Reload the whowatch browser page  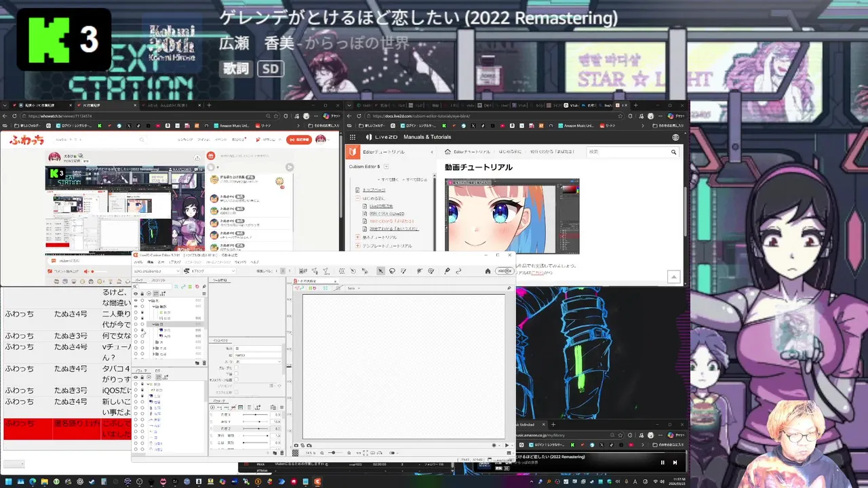click(14, 116)
